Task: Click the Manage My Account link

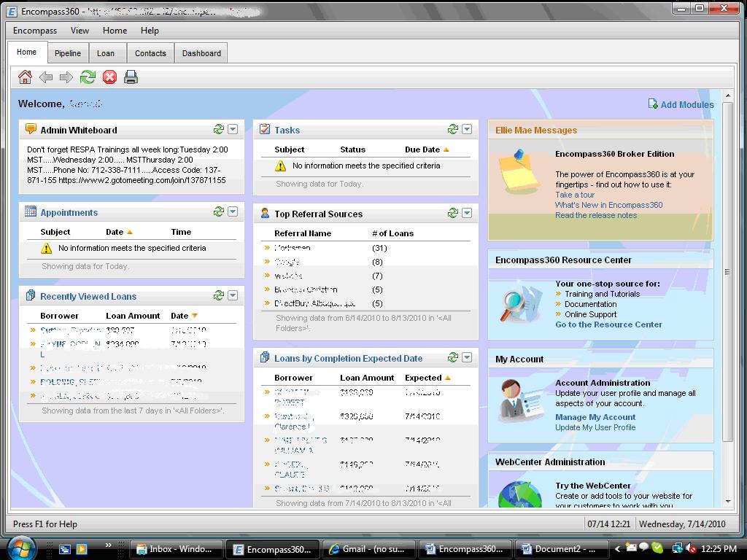Action: click(x=595, y=417)
